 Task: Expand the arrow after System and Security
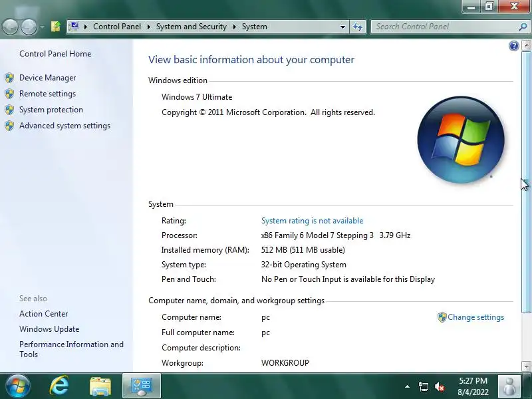(234, 27)
